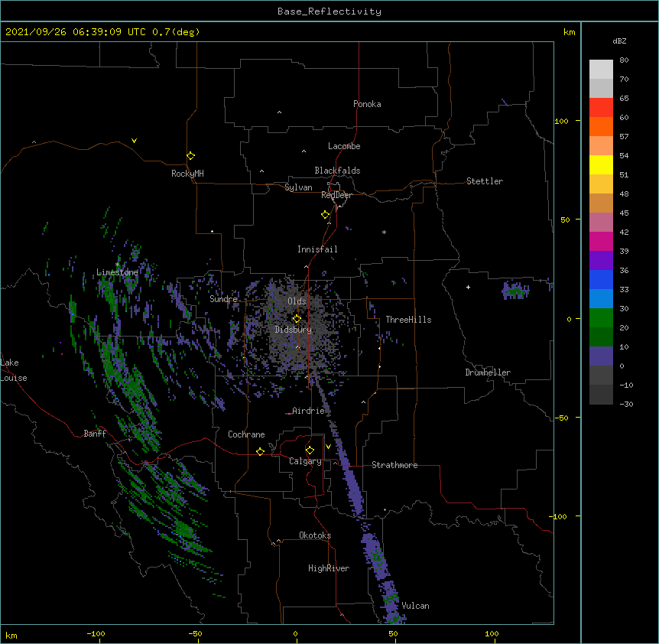659x644 pixels.
Task: Click the magenta 42 dBZ legend color
Action: (x=601, y=241)
